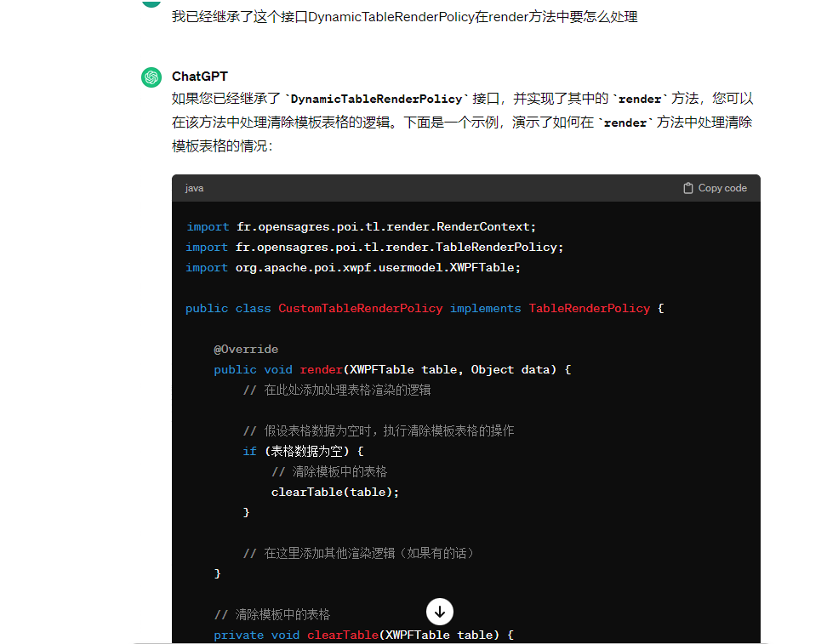The image size is (827, 644).
Task: Click the clearTable(table); call
Action: [x=335, y=492]
